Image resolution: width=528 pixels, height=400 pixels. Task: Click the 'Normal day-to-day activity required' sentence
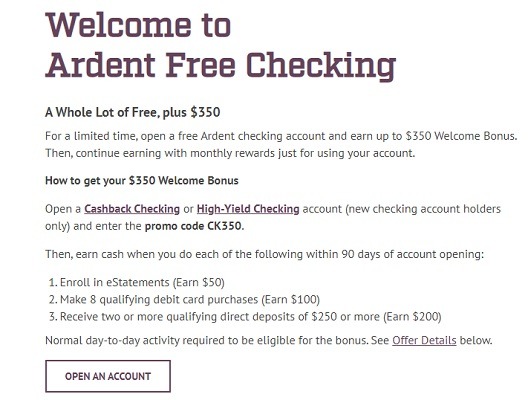coord(206,340)
